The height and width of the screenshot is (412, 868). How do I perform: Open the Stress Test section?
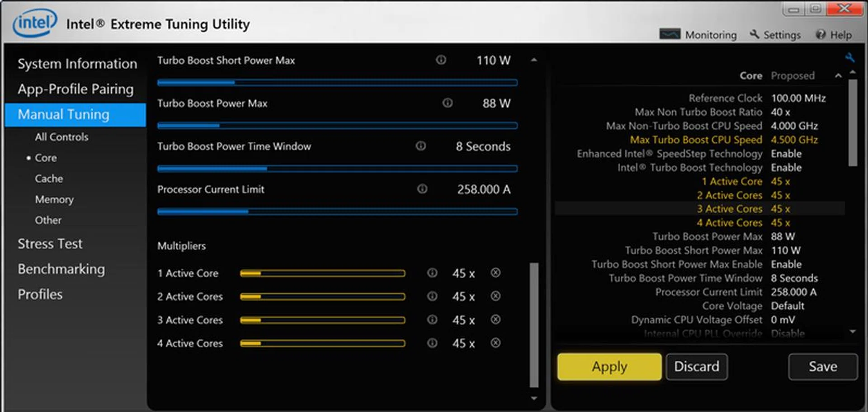[50, 244]
